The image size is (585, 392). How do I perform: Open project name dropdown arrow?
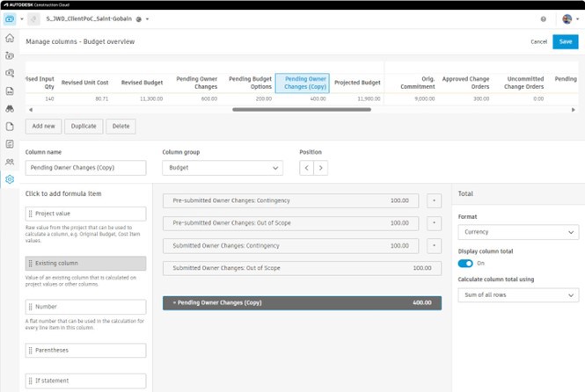click(x=148, y=19)
